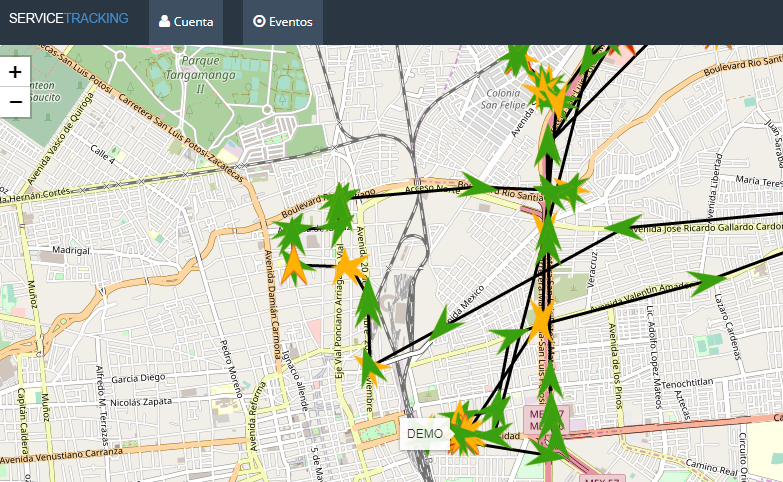Click the Eventos target icon
783x482 pixels.
pyautogui.click(x=259, y=21)
